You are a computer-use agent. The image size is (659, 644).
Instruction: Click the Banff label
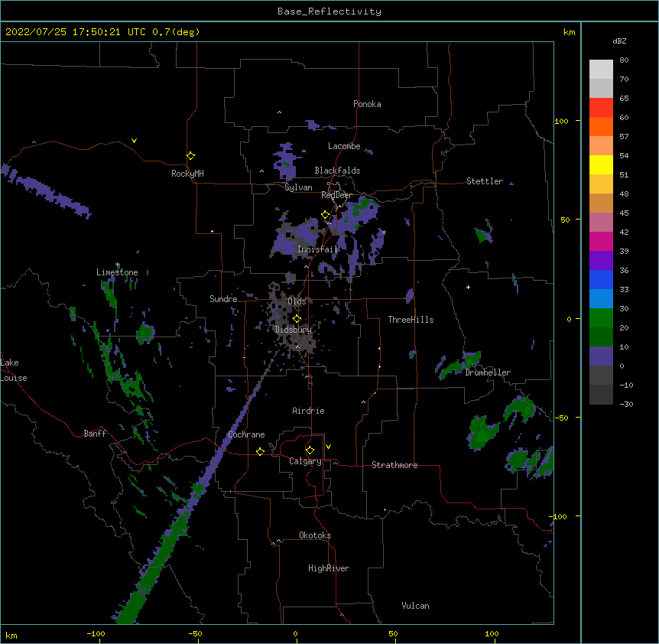tap(95, 434)
